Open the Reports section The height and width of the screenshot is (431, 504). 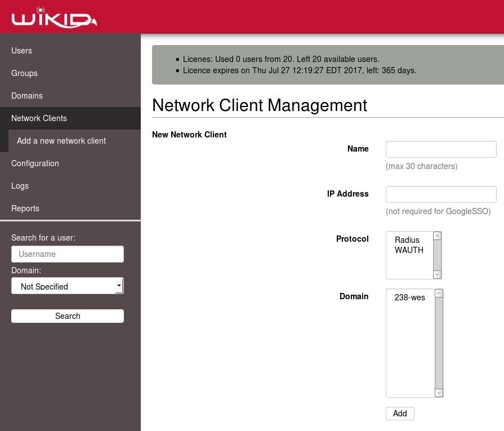tap(25, 208)
